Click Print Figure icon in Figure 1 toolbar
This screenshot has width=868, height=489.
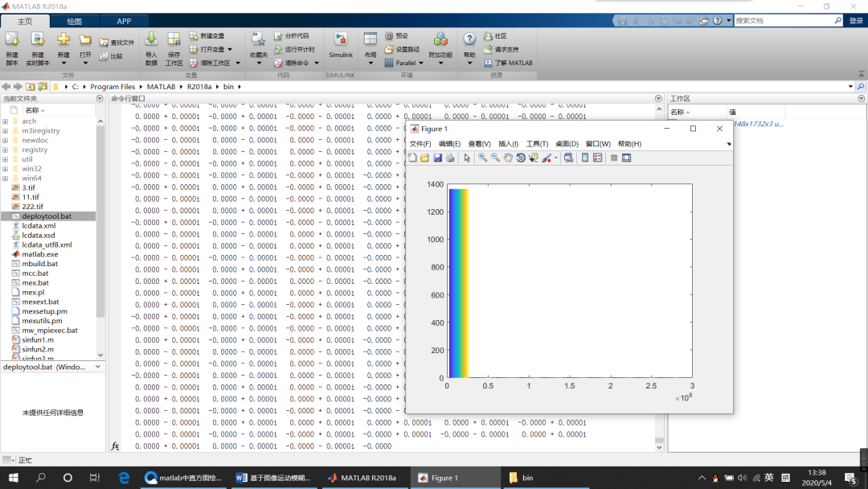(450, 158)
